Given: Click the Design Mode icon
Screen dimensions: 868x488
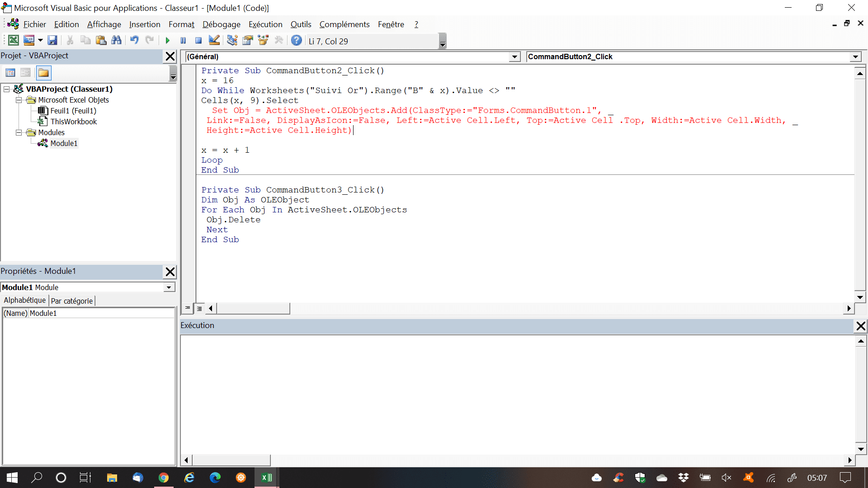Looking at the screenshot, I should coord(214,41).
